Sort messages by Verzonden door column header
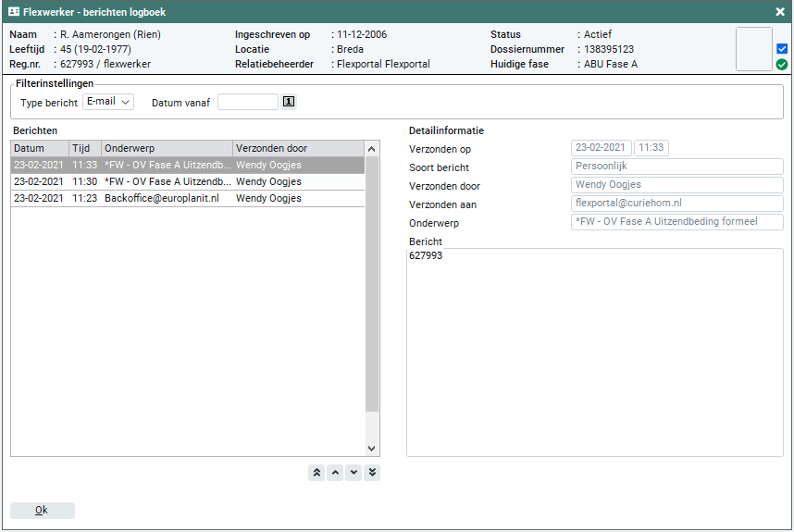The width and height of the screenshot is (794, 532). point(298,148)
